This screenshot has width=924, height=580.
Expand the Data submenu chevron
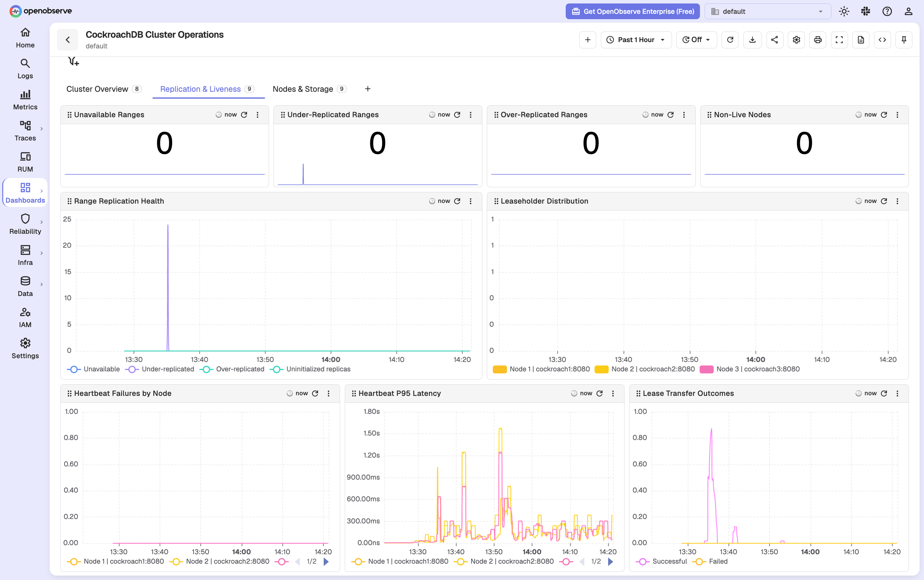click(x=41, y=284)
